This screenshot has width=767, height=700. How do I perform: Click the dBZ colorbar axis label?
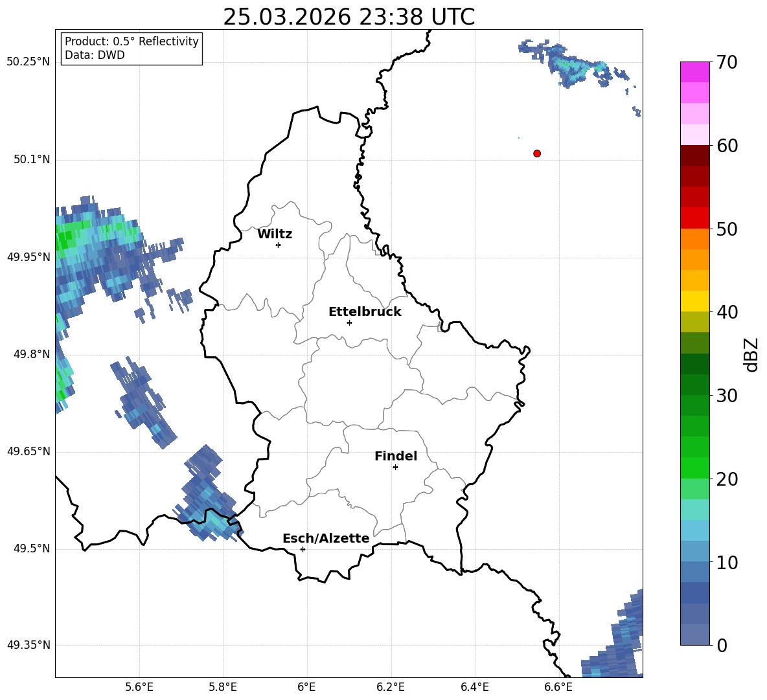[x=752, y=354]
